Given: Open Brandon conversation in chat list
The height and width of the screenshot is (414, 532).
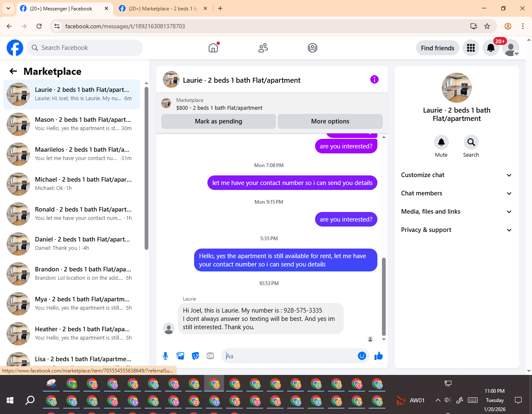Looking at the screenshot, I should 71,274.
